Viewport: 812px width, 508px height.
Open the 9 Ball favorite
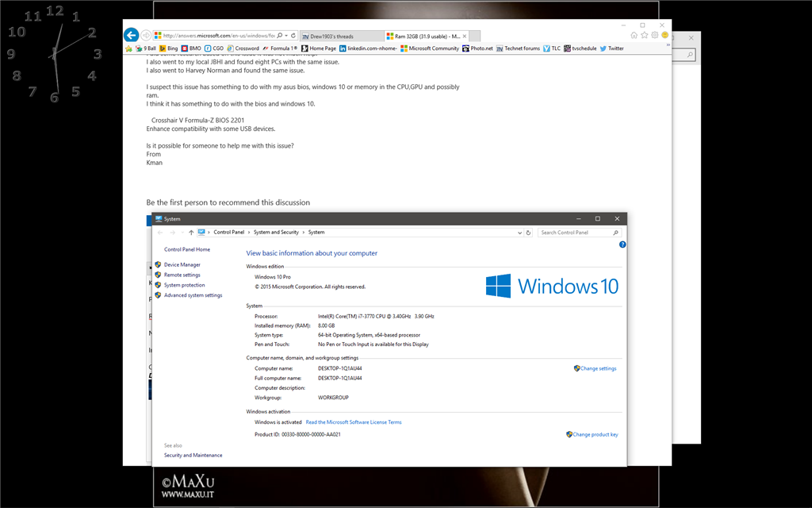pos(146,48)
